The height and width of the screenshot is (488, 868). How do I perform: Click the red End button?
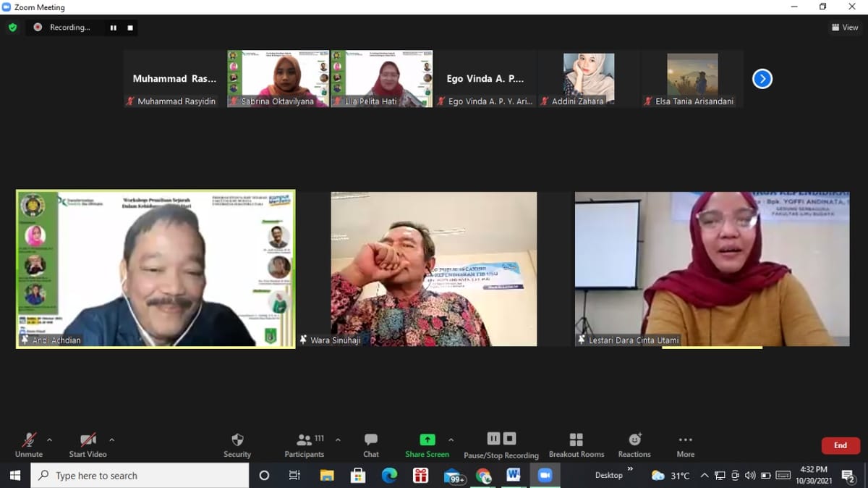pos(840,445)
